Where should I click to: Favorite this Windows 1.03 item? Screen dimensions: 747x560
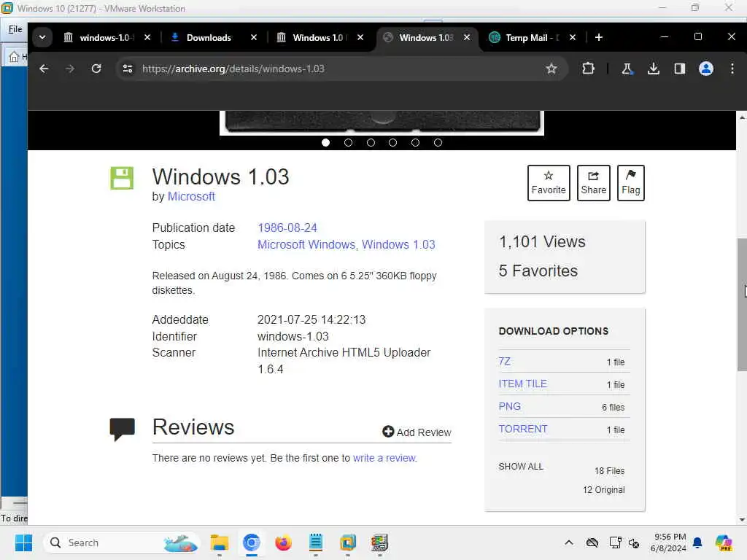point(549,183)
